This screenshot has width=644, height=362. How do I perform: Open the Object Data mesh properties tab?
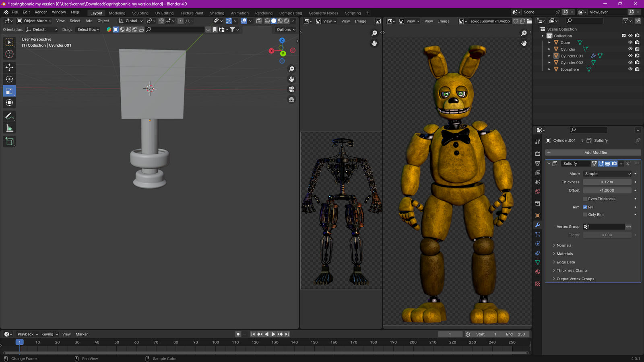(538, 263)
